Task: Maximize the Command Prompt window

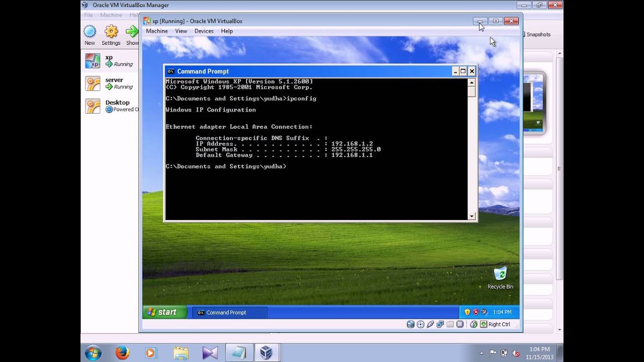Action: (463, 71)
